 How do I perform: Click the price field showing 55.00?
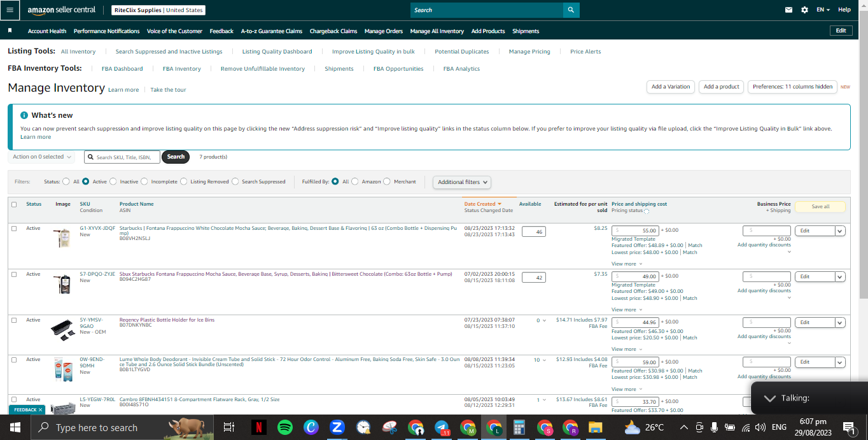pyautogui.click(x=635, y=231)
